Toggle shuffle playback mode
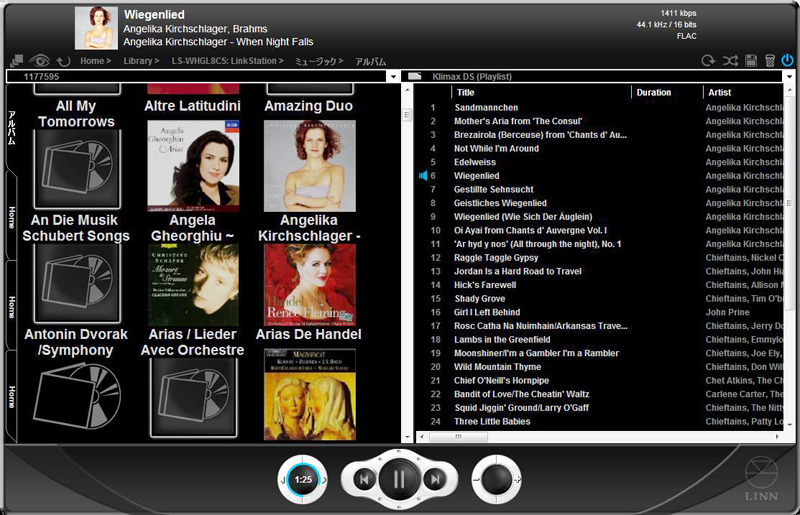 (730, 61)
